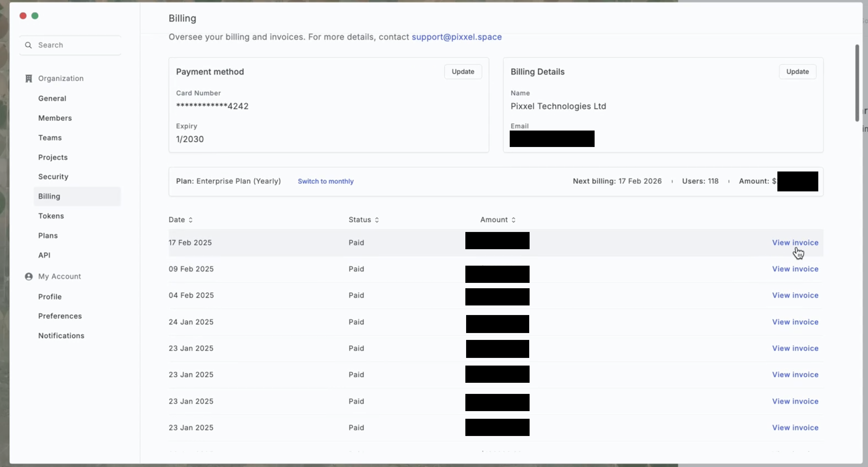Image resolution: width=868 pixels, height=467 pixels.
Task: Open the support@pixxel.space email link
Action: click(457, 37)
